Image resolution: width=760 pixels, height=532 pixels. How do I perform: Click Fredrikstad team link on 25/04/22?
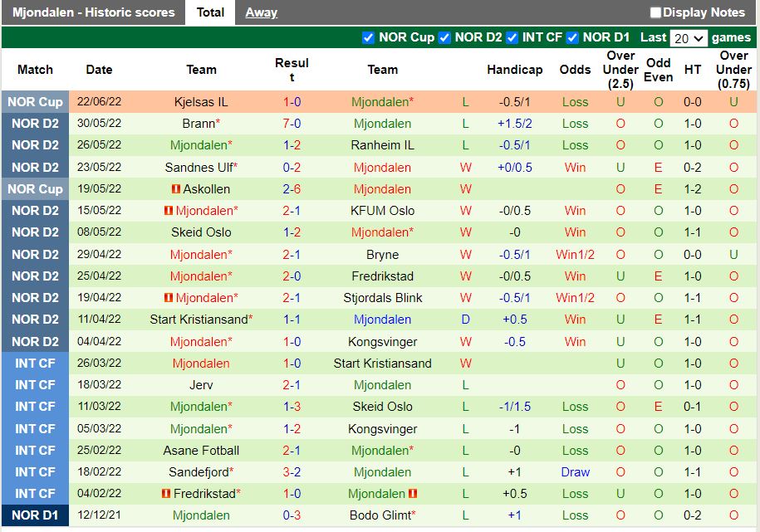[x=382, y=276]
